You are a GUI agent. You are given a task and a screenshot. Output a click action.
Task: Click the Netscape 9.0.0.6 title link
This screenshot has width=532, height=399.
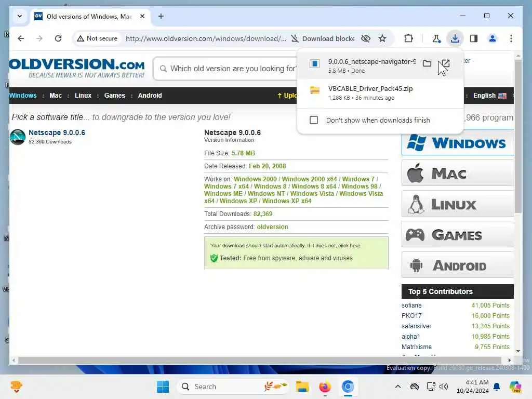57,132
